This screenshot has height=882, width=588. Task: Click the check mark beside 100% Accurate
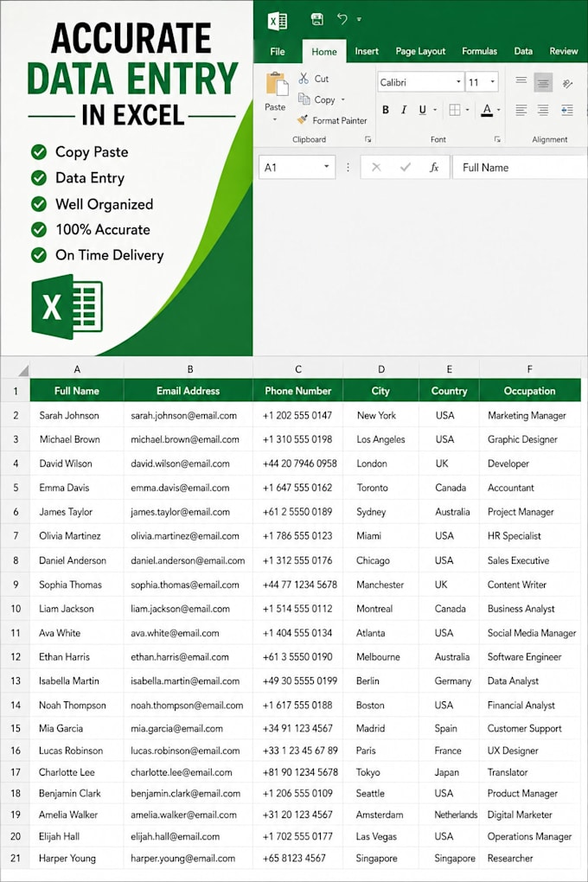coord(39,229)
